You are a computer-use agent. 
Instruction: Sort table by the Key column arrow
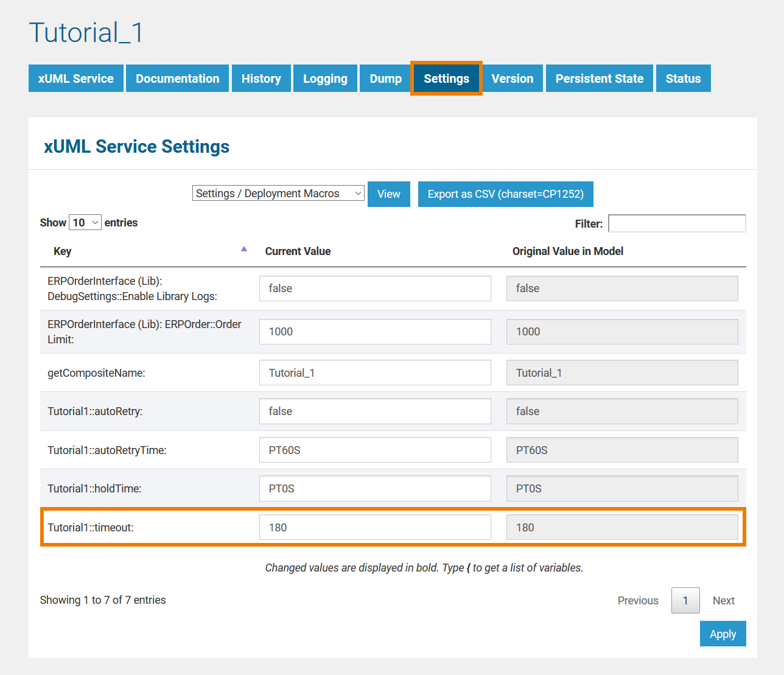pyautogui.click(x=243, y=250)
